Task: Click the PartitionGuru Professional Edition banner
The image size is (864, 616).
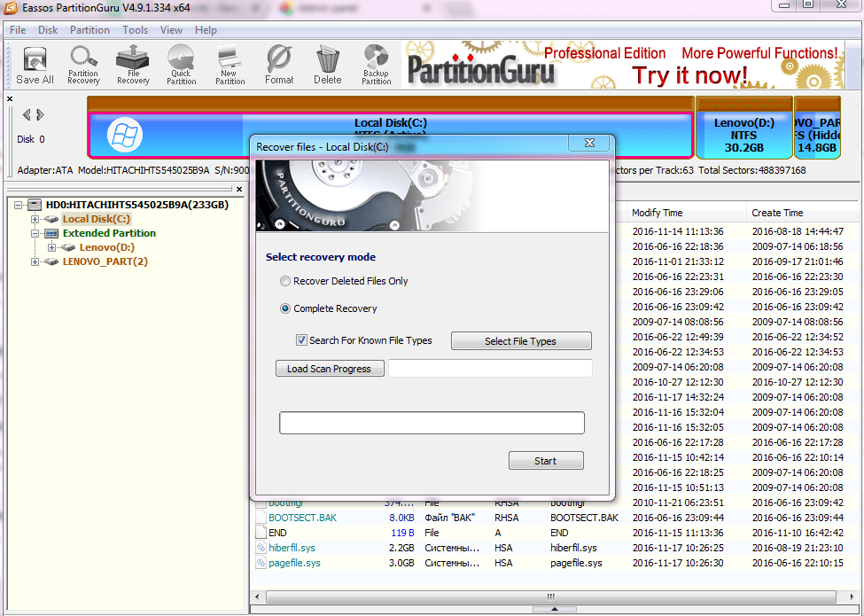Action: click(x=623, y=65)
